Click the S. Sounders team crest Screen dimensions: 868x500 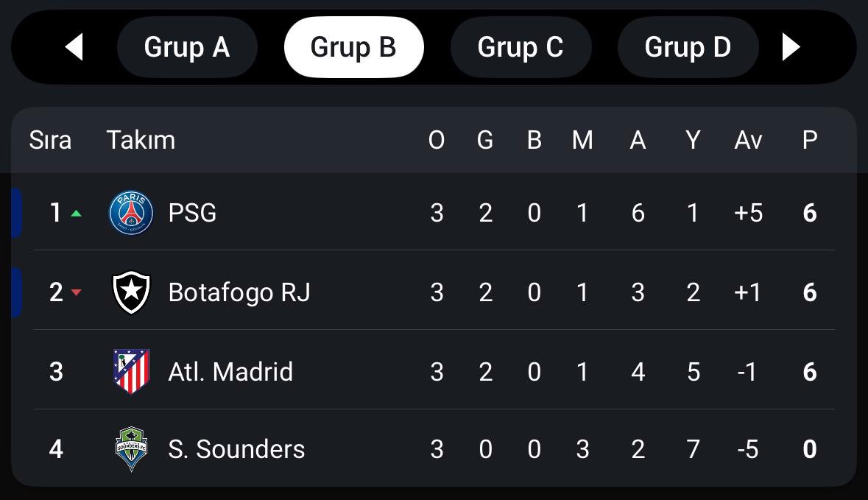131,449
